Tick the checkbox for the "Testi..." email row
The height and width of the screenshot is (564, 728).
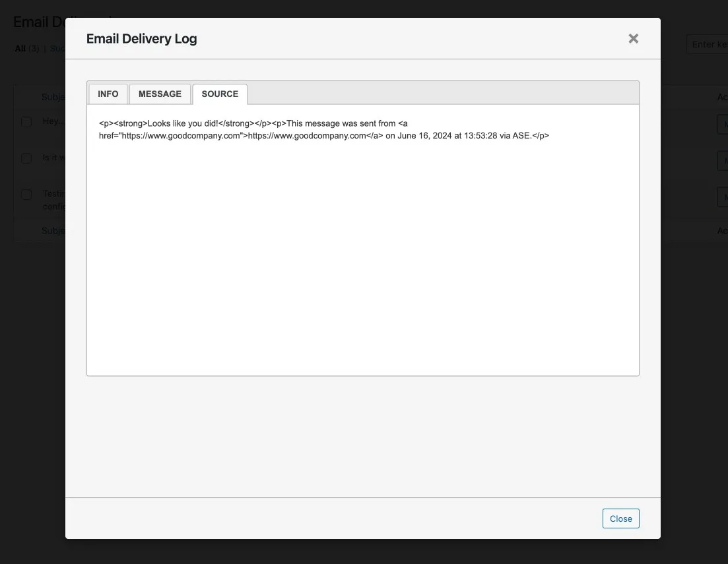[x=26, y=194]
